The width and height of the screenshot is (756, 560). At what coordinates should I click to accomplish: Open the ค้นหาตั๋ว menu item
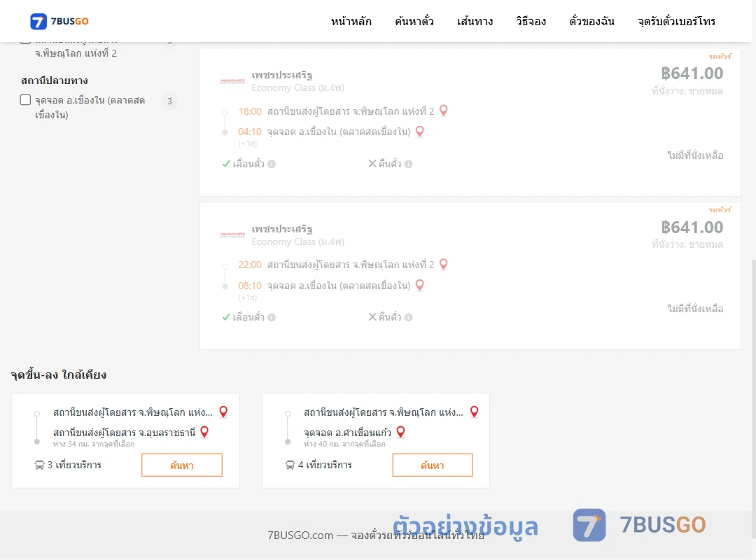coord(414,21)
